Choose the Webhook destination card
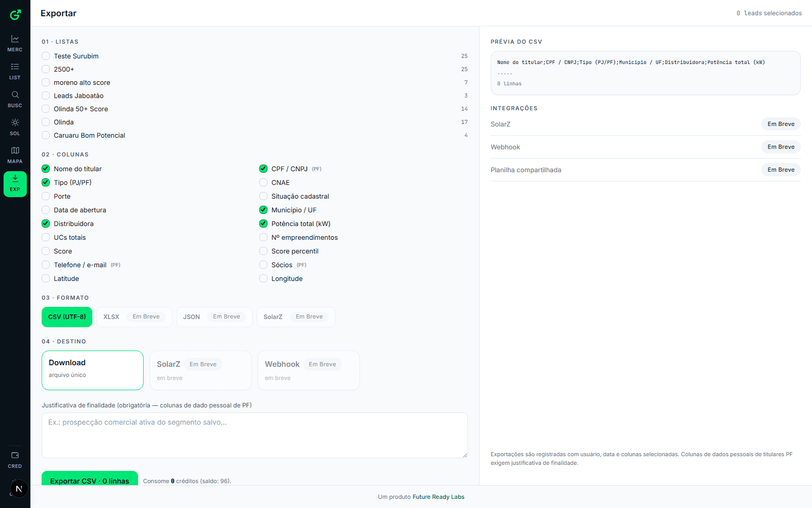The width and height of the screenshot is (812, 508). (309, 370)
